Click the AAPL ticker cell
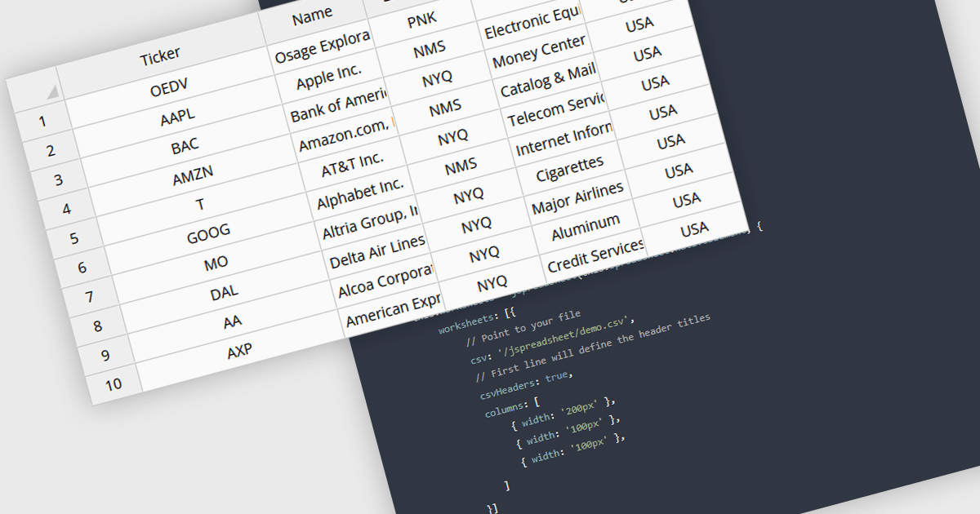The image size is (980, 514). click(x=178, y=117)
